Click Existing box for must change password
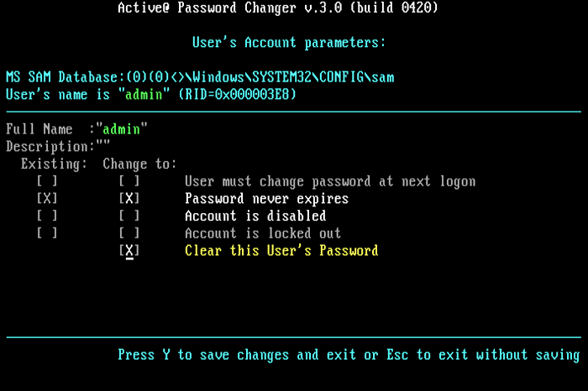588x391 pixels. pyautogui.click(x=47, y=181)
